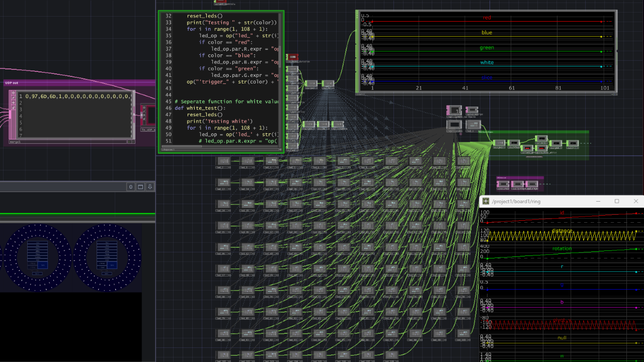Maximize the ring floating window

(x=617, y=201)
